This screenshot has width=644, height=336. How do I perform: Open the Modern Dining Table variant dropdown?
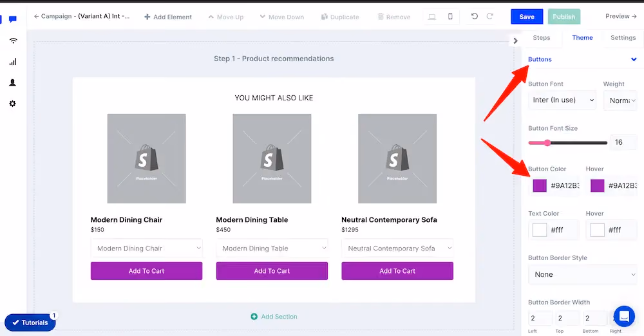click(x=272, y=248)
